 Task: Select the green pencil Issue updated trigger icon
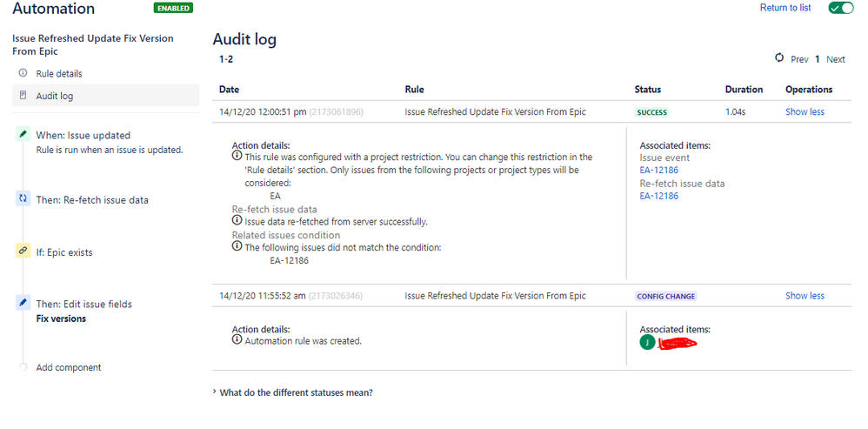[23, 135]
